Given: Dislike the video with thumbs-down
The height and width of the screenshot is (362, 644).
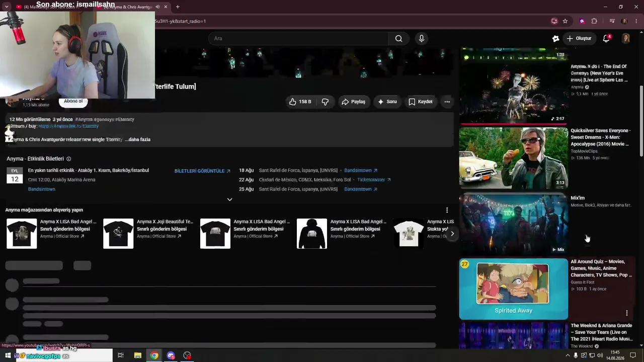Looking at the screenshot, I should pos(325,102).
